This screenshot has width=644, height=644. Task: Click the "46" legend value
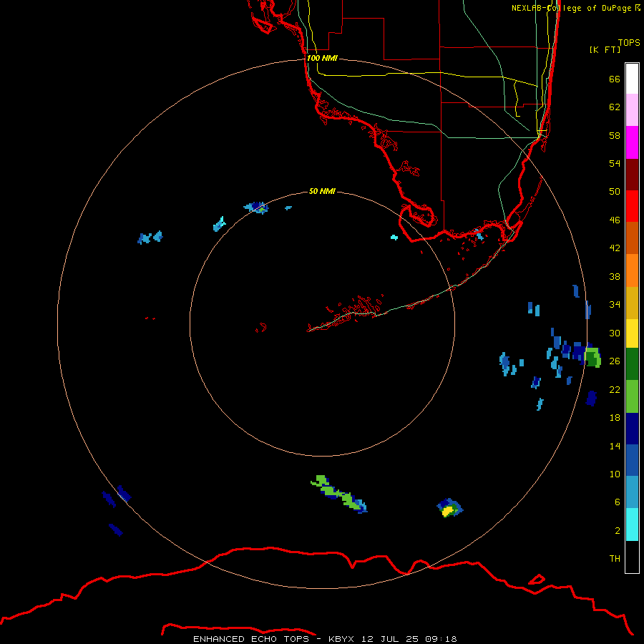pos(615,220)
